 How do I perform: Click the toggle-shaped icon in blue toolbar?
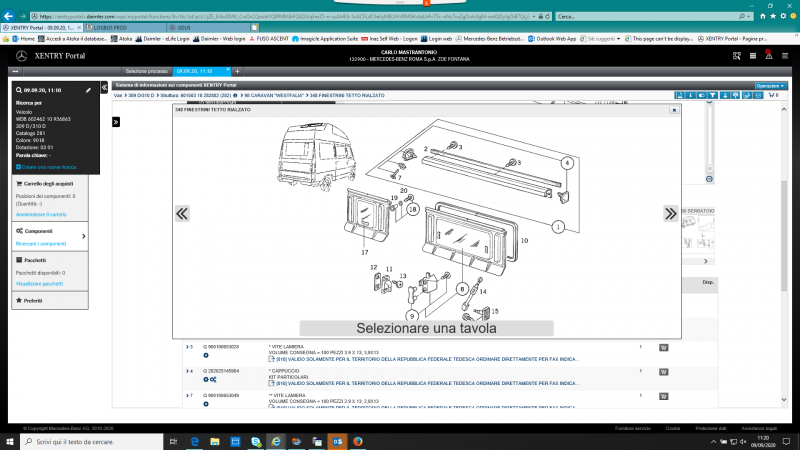tap(702, 95)
